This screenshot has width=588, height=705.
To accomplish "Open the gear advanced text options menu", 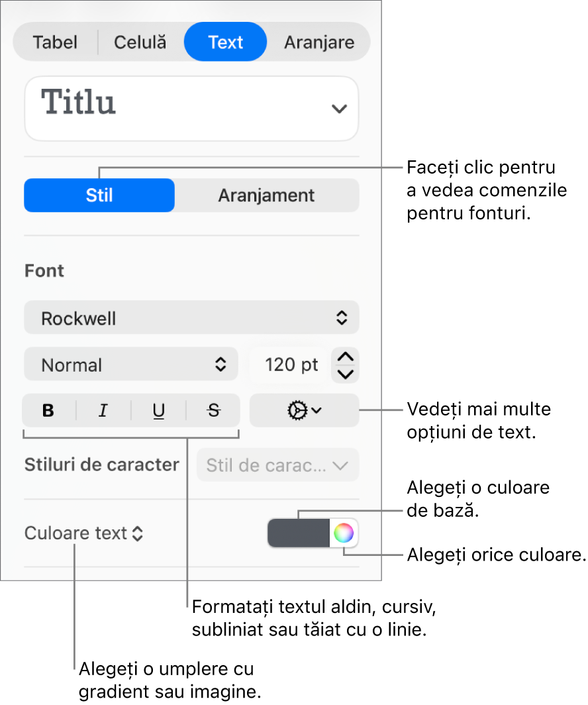I will 304,411.
